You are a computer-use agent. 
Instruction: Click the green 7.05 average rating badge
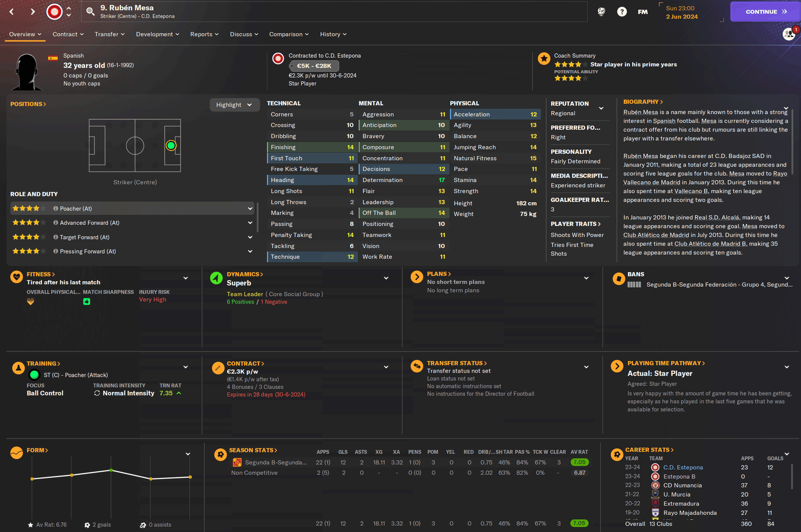coord(579,462)
